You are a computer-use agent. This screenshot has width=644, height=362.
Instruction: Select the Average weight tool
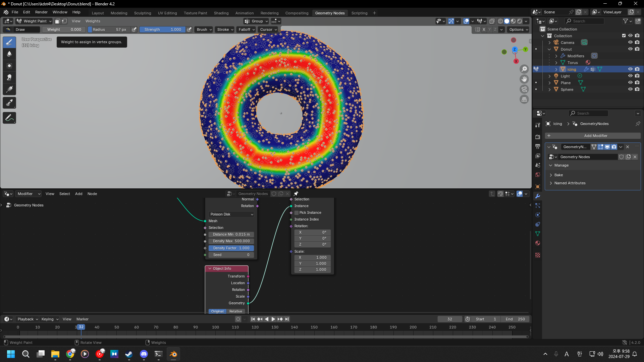[x=9, y=66]
